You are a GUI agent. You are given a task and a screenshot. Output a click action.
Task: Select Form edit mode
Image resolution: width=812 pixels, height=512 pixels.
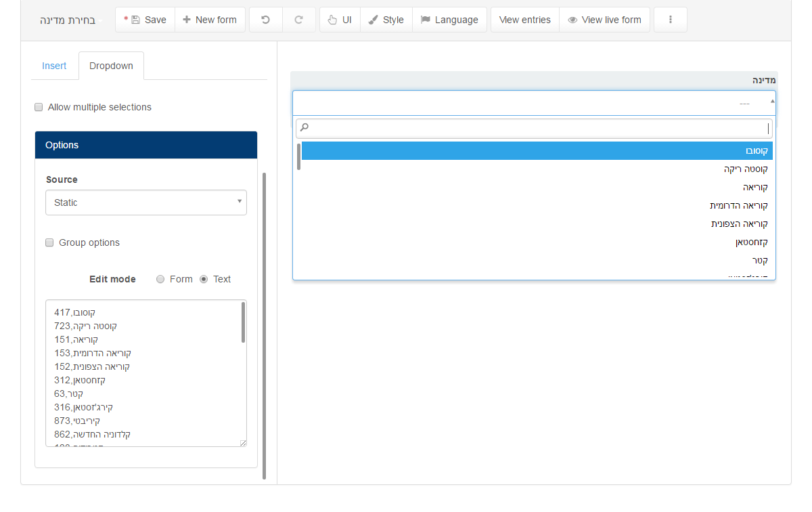pos(160,279)
